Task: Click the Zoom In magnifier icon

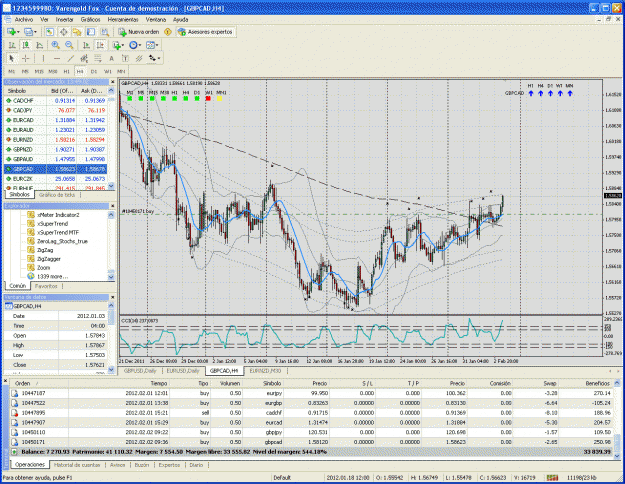Action: click(56, 45)
